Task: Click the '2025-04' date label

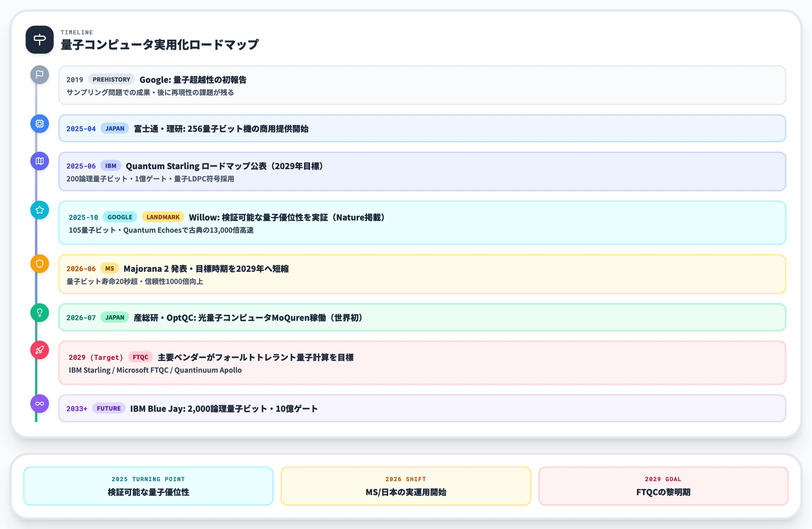Action: pos(81,129)
